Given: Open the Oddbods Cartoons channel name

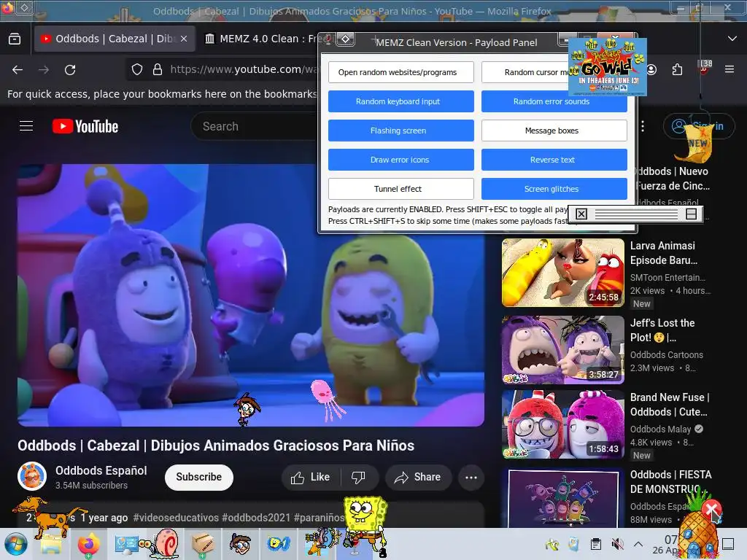Looking at the screenshot, I should point(667,355).
